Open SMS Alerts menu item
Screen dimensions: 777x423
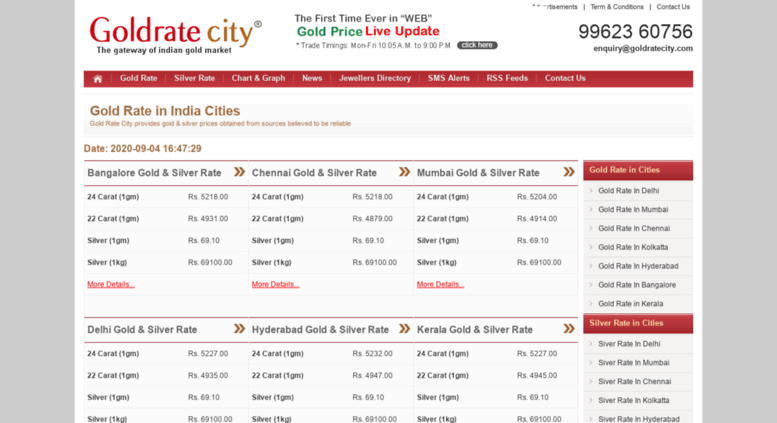pos(448,78)
